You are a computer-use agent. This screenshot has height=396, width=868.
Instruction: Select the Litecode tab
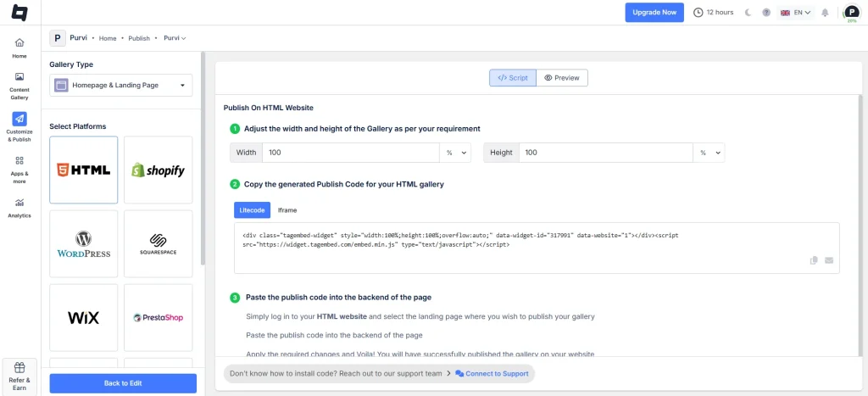pyautogui.click(x=252, y=210)
